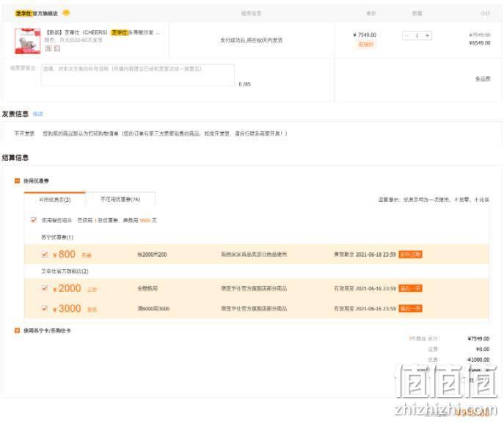
Task: Click the orange expiry tag on ¥800 coupon row
Action: tap(411, 255)
